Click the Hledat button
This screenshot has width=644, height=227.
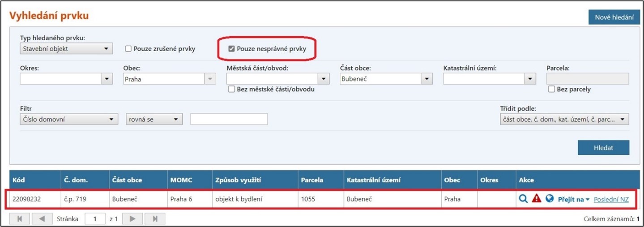click(603, 148)
